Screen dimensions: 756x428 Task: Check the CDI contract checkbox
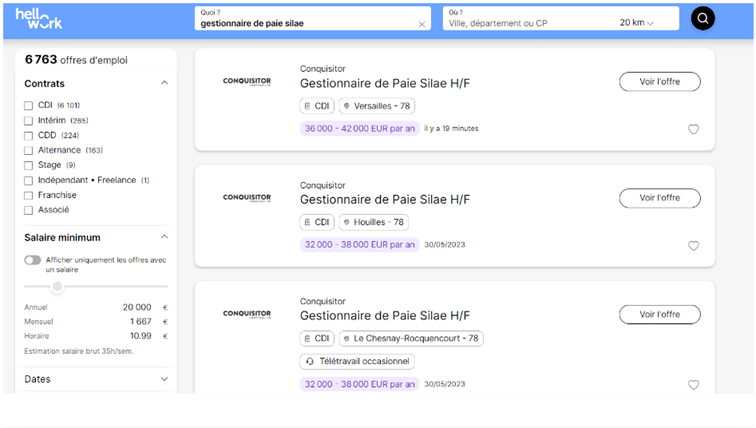(28, 106)
